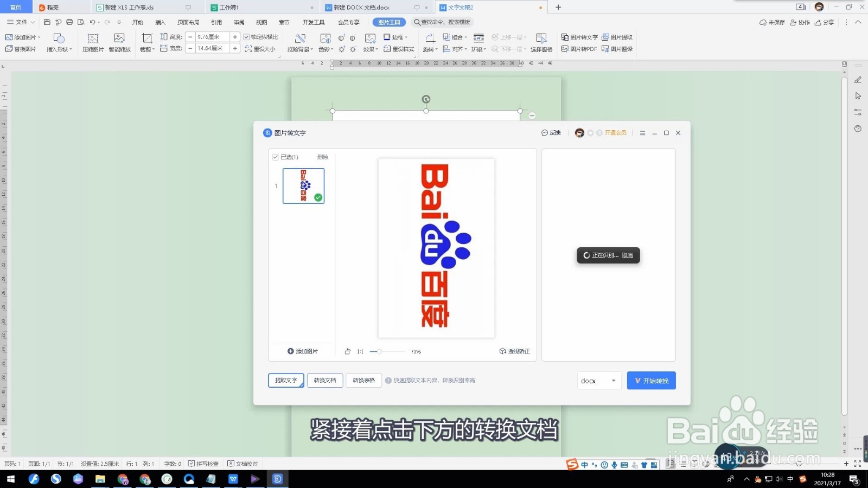Click the plus button for new tab
This screenshot has height=488, width=868.
558,7
